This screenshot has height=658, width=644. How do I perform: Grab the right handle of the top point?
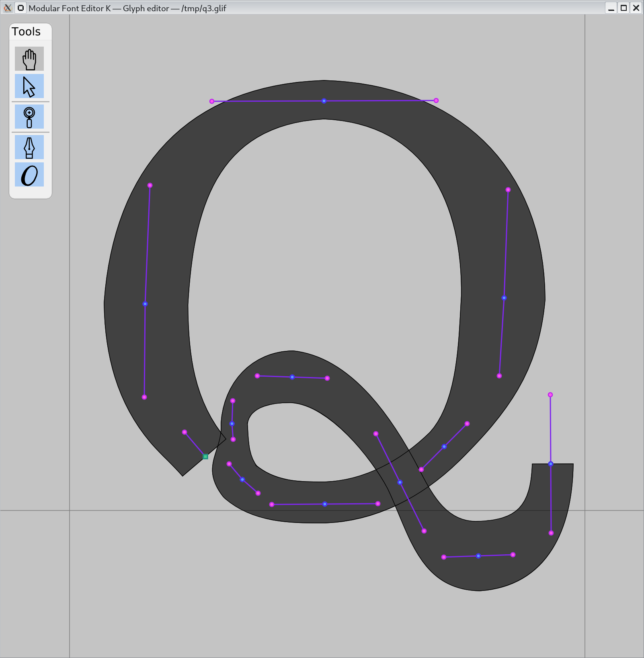pyautogui.click(x=436, y=100)
